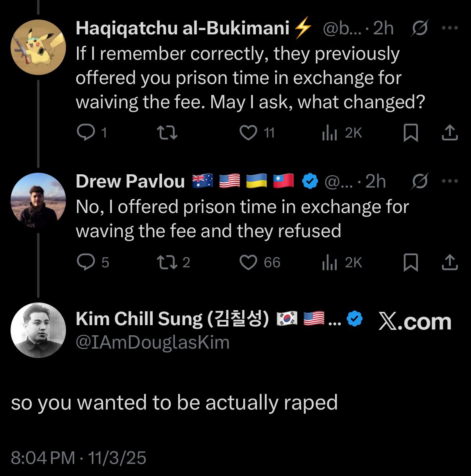Open Drew Pavlou's profile picture
Viewport: 471px width, 476px height.
pos(38,200)
